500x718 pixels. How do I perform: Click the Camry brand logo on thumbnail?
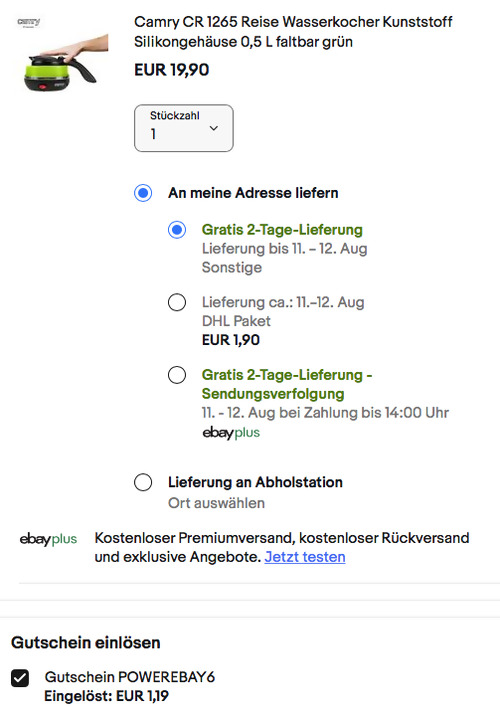(x=28, y=22)
